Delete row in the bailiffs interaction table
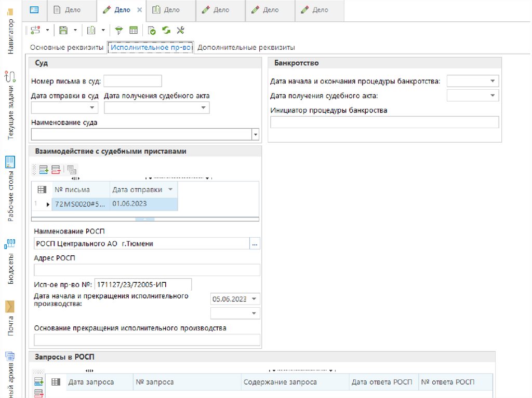 pos(56,169)
